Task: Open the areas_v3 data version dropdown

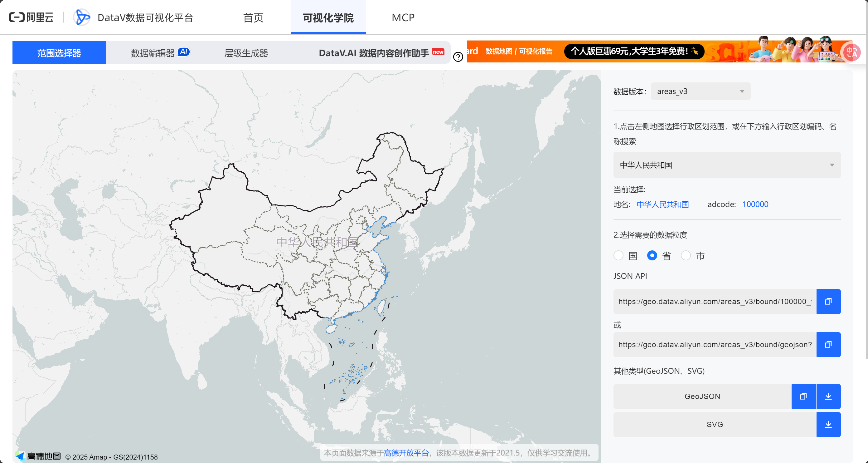Action: (700, 91)
